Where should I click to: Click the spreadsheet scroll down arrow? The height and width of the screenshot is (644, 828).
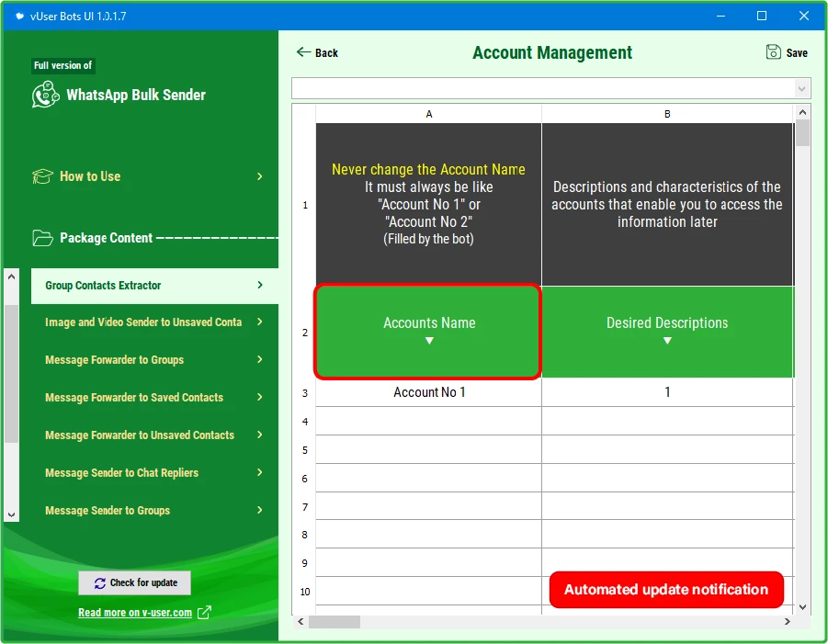click(802, 607)
